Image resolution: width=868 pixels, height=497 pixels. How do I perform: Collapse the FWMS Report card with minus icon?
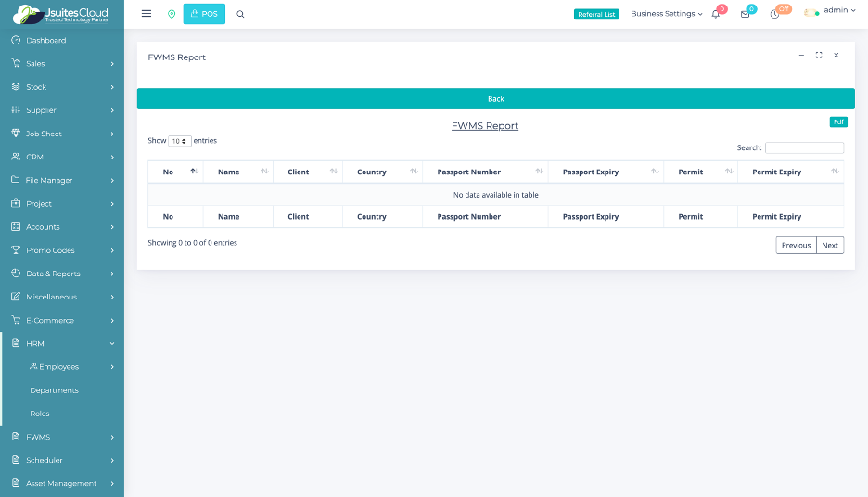point(801,56)
